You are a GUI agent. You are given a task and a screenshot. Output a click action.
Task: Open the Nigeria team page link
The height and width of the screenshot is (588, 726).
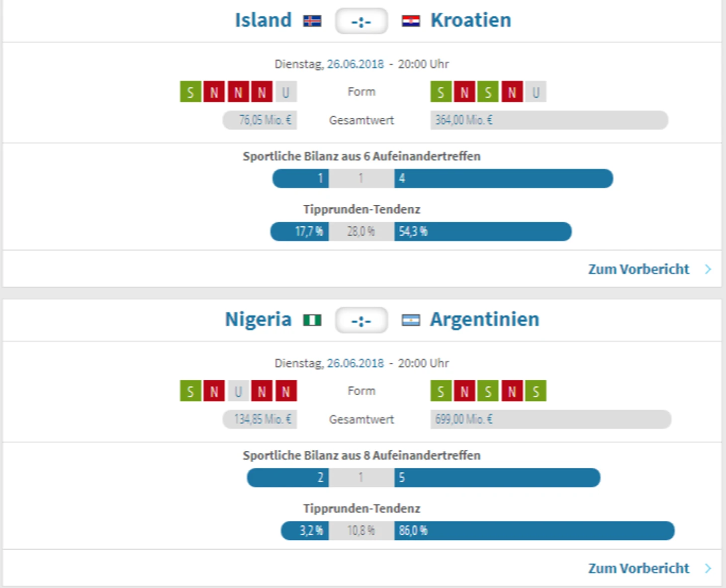[x=258, y=320]
